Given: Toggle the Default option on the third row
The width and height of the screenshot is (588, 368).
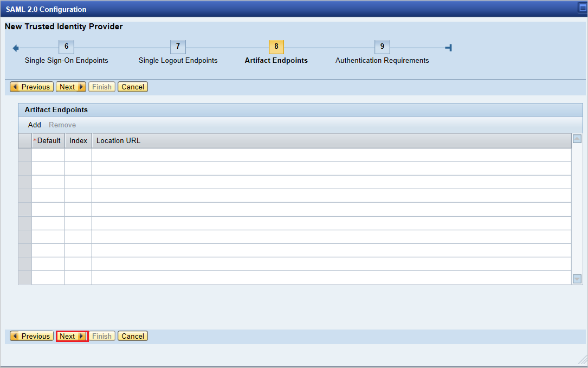Looking at the screenshot, I should [x=48, y=180].
